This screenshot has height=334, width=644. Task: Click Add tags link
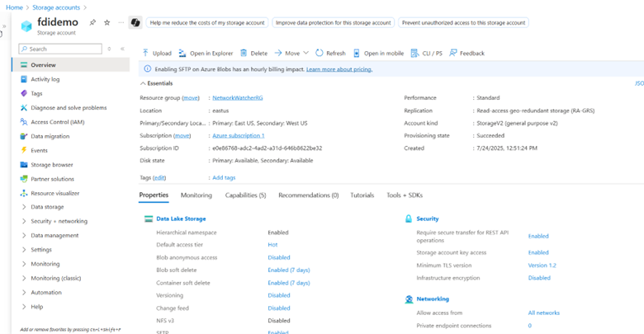pyautogui.click(x=224, y=177)
